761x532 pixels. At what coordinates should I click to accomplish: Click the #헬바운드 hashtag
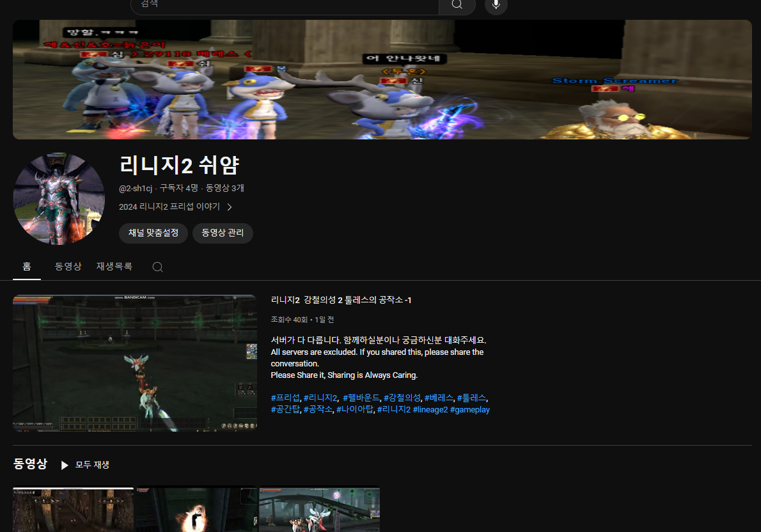click(361, 398)
